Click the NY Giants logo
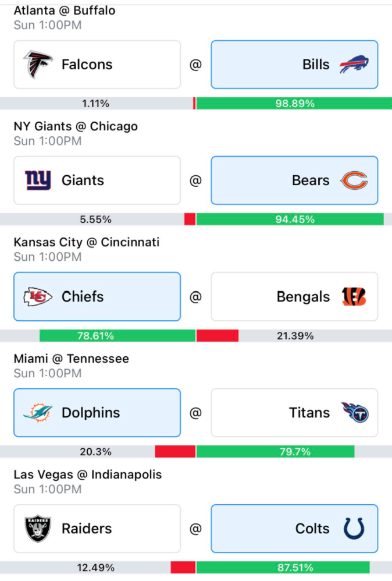 point(38,180)
